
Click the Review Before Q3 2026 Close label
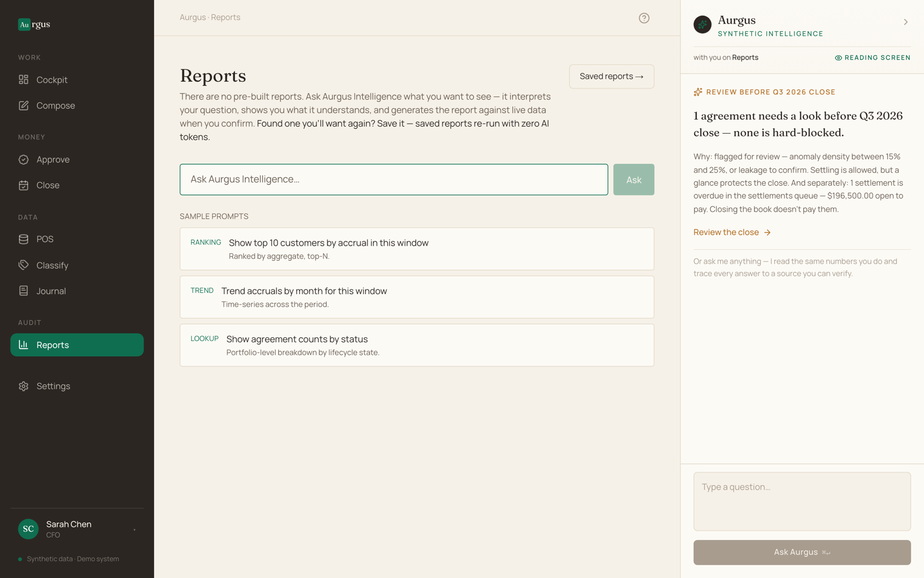click(770, 92)
